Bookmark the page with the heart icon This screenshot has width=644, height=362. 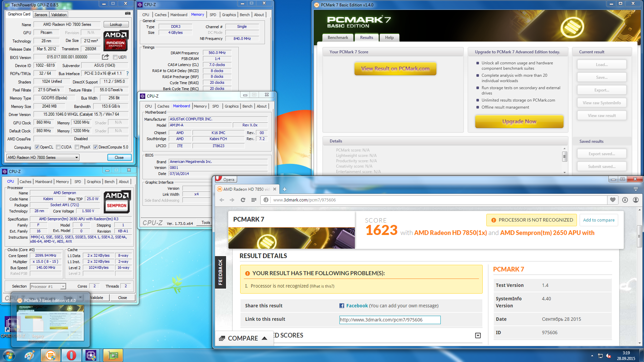pos(613,200)
